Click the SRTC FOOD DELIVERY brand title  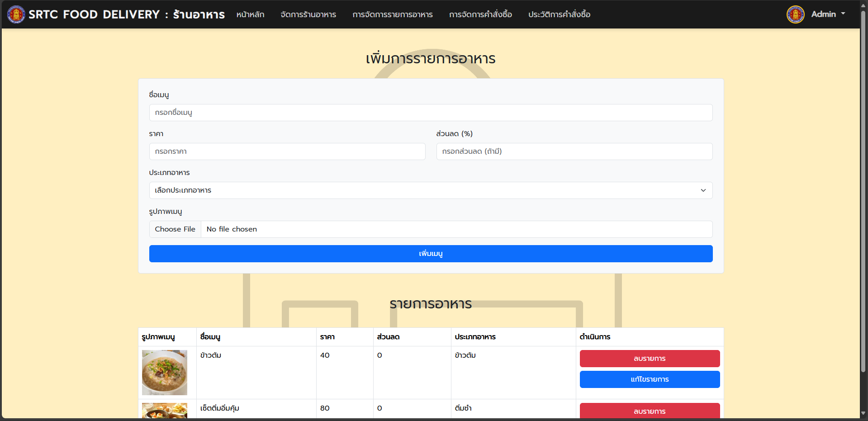[x=127, y=14]
